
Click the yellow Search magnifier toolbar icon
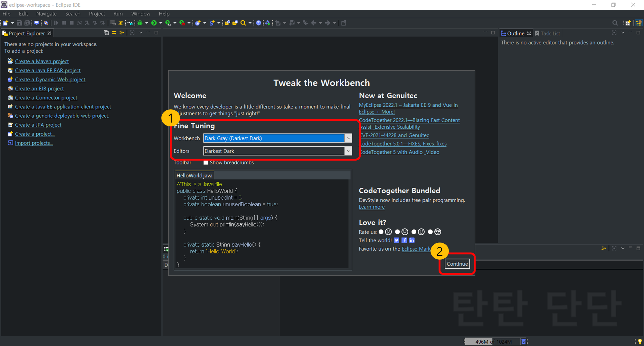[x=243, y=23]
